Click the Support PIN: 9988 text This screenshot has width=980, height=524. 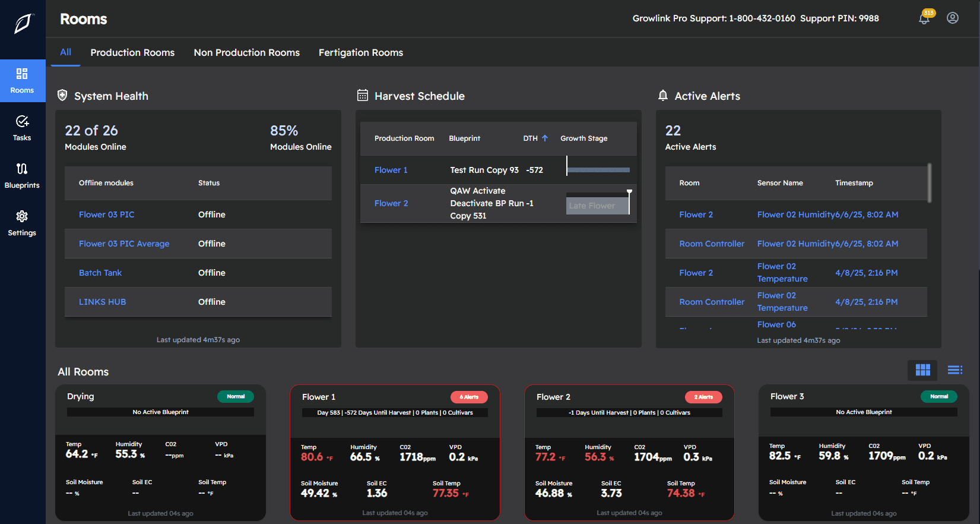839,18
